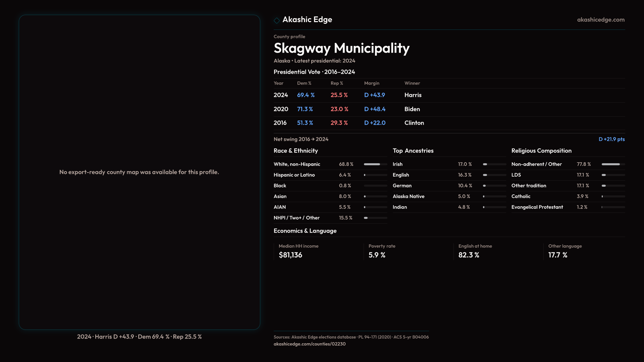Click the Skagway Municipality title
644x362 pixels.
[341, 48]
